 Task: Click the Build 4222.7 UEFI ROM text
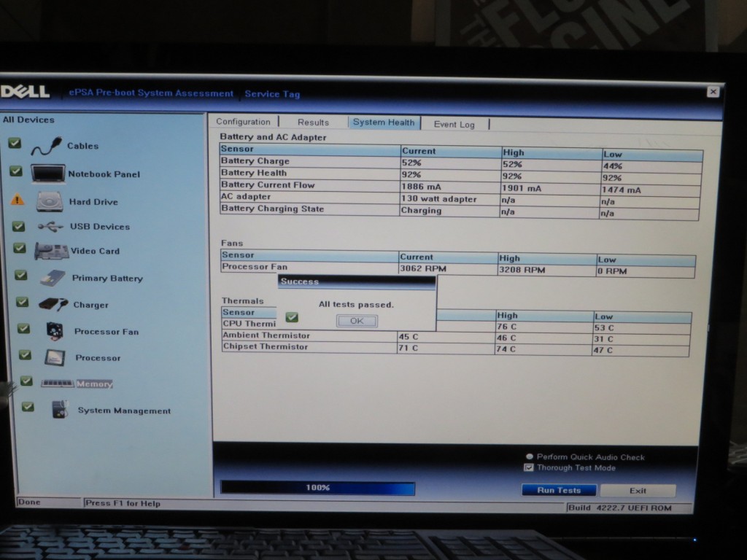pyautogui.click(x=620, y=508)
